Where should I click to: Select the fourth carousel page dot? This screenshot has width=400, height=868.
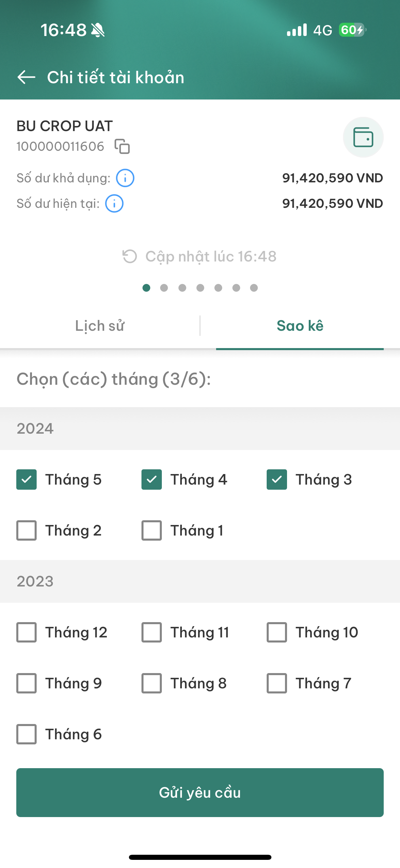click(x=200, y=288)
